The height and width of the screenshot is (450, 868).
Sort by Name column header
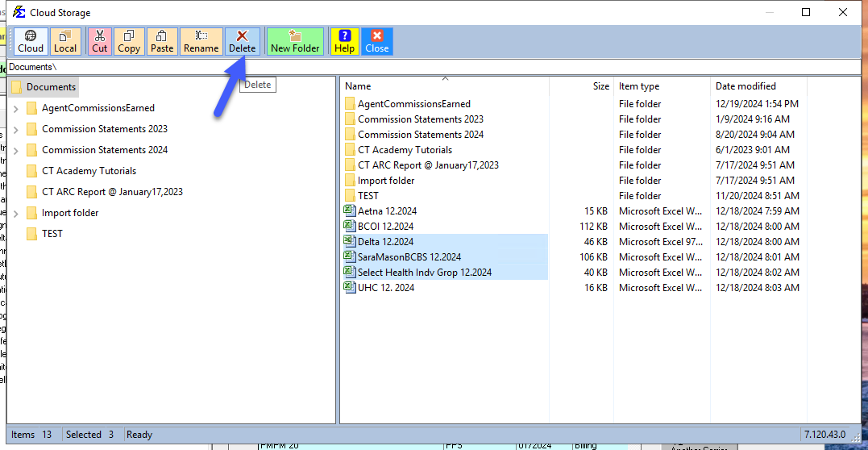(445, 86)
